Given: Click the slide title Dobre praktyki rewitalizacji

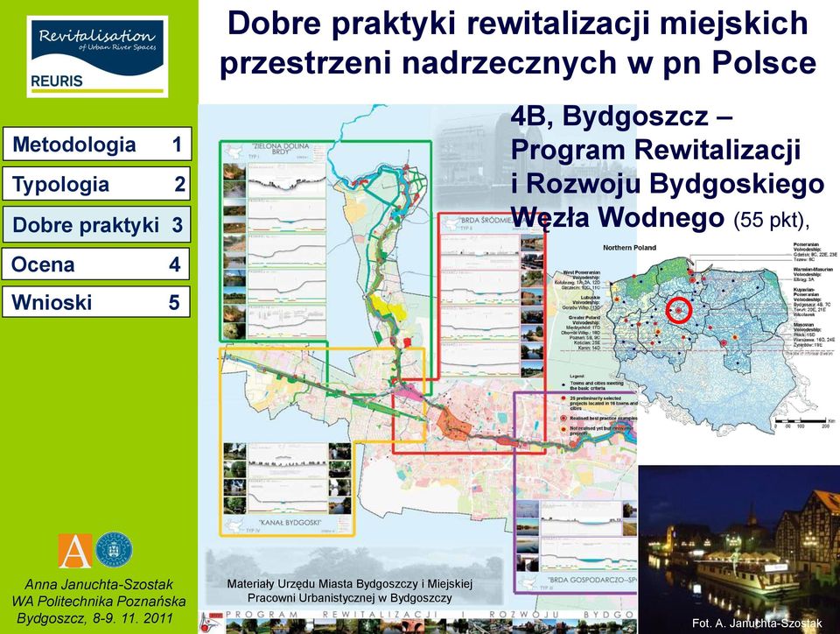Looking at the screenshot, I should pos(518,43).
